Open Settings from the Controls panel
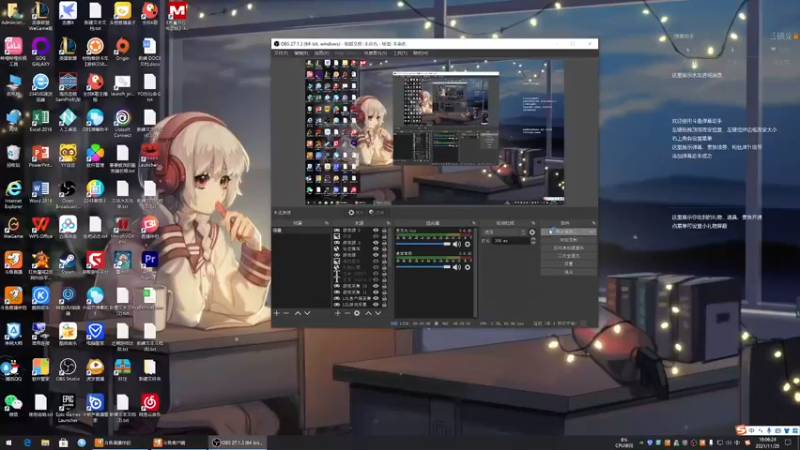Viewport: 800px width, 450px height. tap(568, 264)
